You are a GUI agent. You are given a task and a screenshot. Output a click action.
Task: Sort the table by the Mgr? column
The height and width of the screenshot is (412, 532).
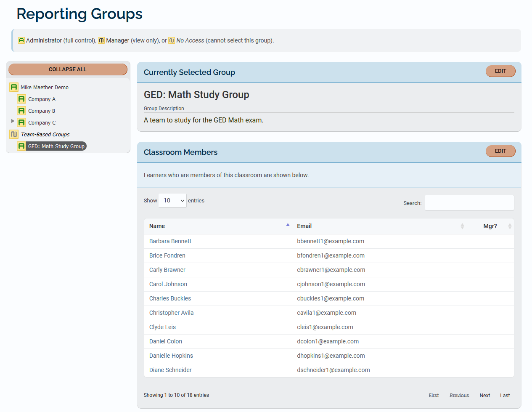coord(491,226)
